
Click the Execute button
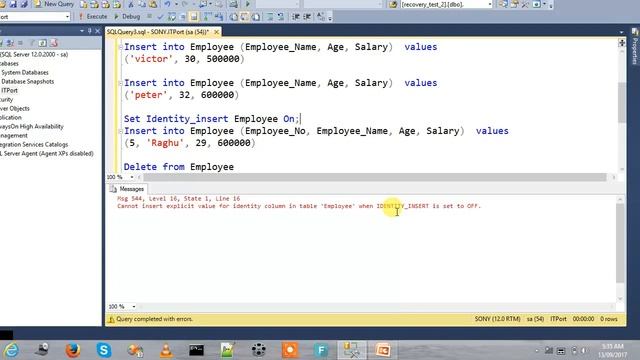tap(93, 17)
